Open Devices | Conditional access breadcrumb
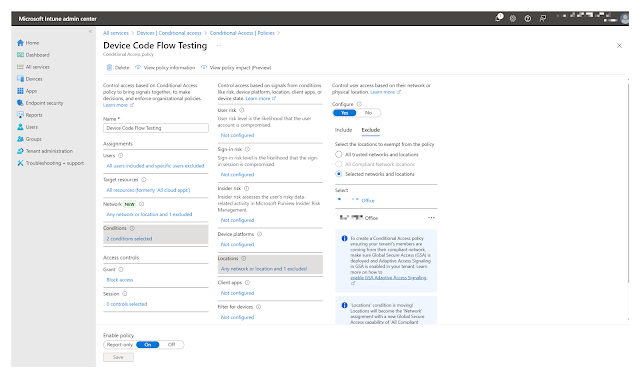640x378 pixels. click(169, 33)
